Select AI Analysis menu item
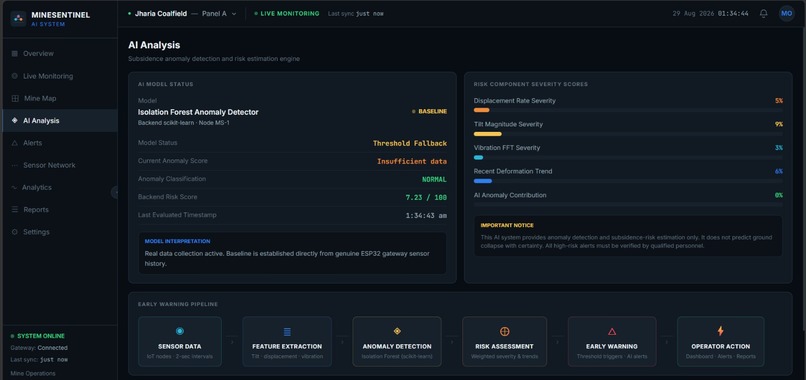This screenshot has height=380, width=806. [x=60, y=120]
